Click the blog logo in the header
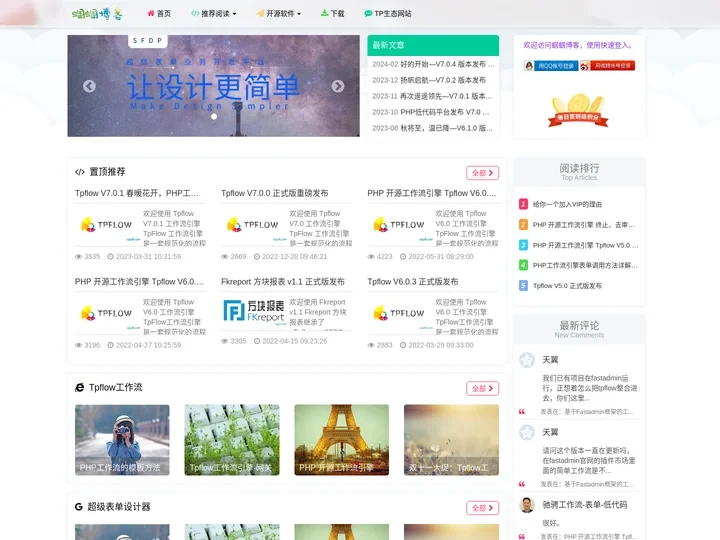 (97, 14)
